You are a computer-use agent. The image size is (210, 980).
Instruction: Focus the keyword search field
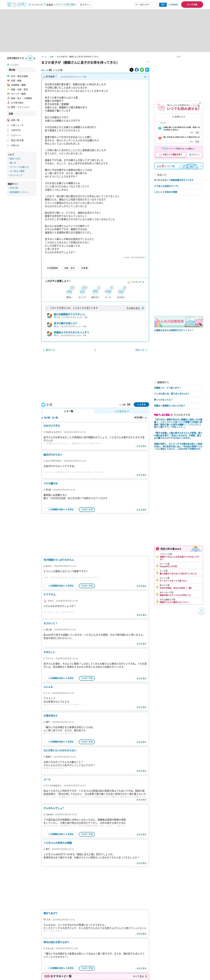click(146, 5)
